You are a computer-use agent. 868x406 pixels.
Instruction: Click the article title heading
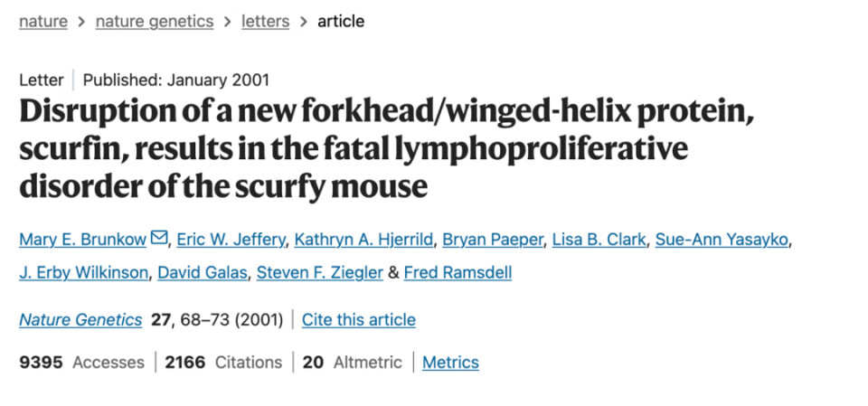[386, 149]
